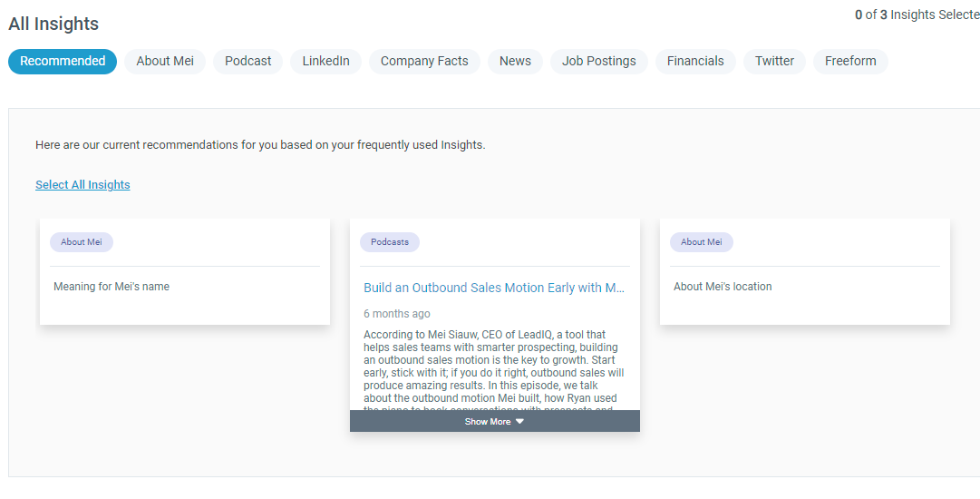Click the About Mei tag on location card
Screen dimensions: 980x499
coord(702,242)
